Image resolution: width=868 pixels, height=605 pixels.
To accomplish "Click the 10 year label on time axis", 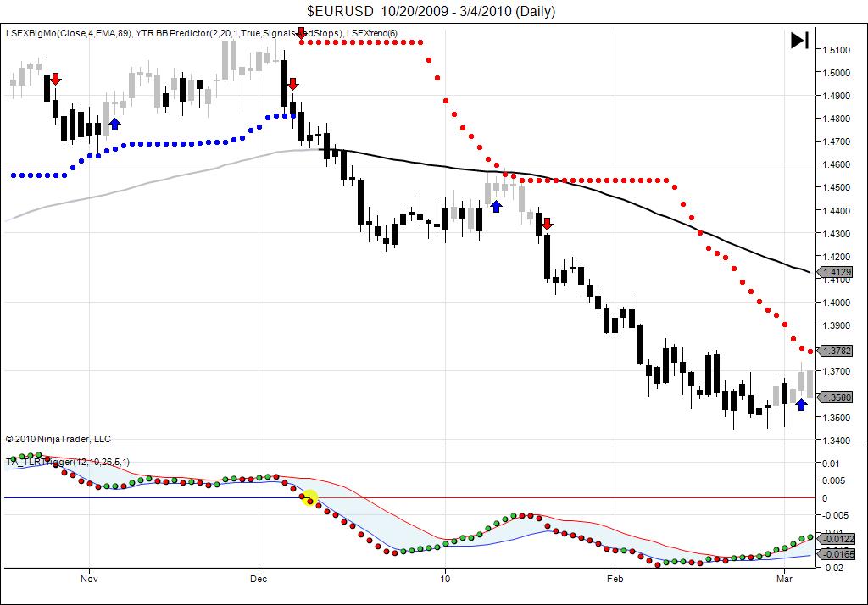I will click(x=445, y=579).
